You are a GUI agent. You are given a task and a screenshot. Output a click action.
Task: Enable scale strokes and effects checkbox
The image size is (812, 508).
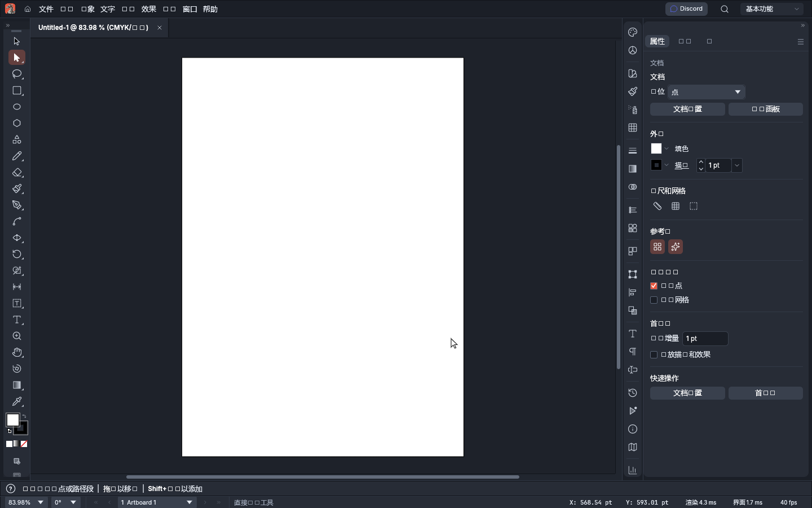pyautogui.click(x=654, y=354)
